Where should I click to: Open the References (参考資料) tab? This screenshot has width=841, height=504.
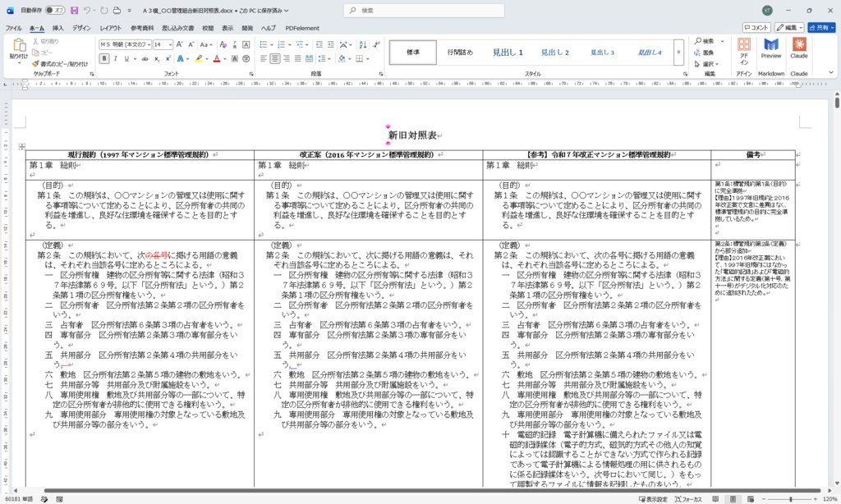point(142,28)
